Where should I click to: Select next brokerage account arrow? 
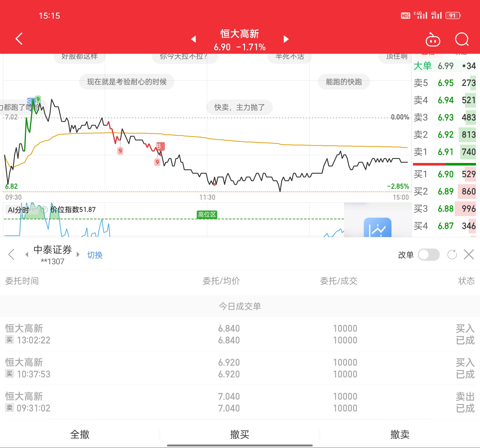click(78, 254)
